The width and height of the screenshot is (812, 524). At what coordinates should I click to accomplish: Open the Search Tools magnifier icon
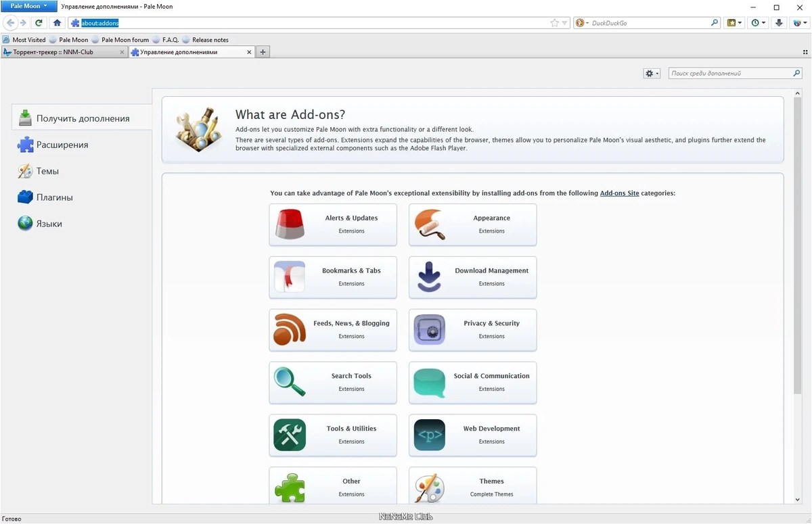click(290, 383)
